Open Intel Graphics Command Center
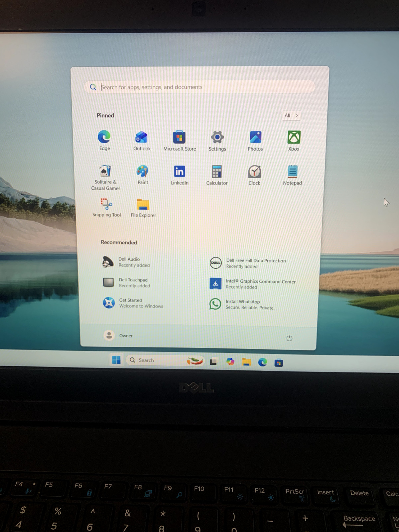 coord(253,284)
